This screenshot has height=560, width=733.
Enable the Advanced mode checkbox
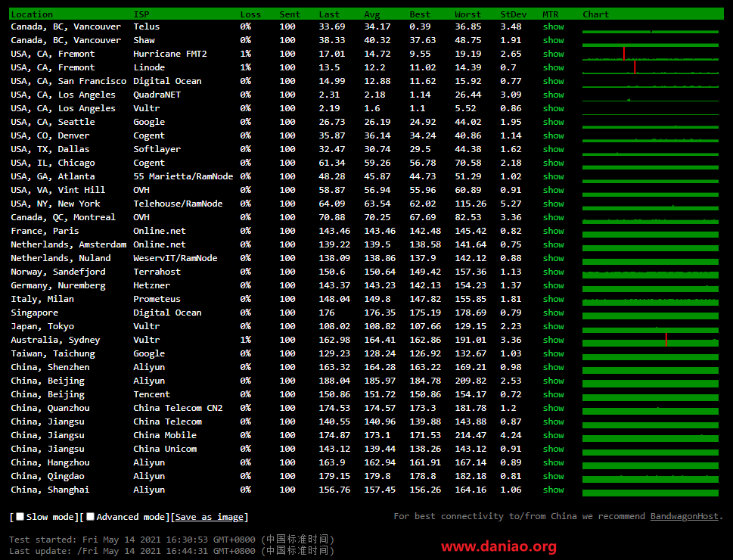coord(90,517)
